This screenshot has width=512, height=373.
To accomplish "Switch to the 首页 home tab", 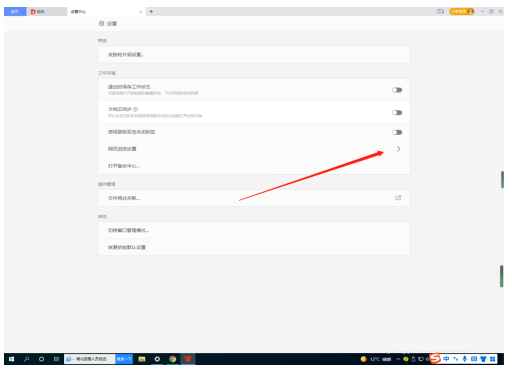I will 15,11.
